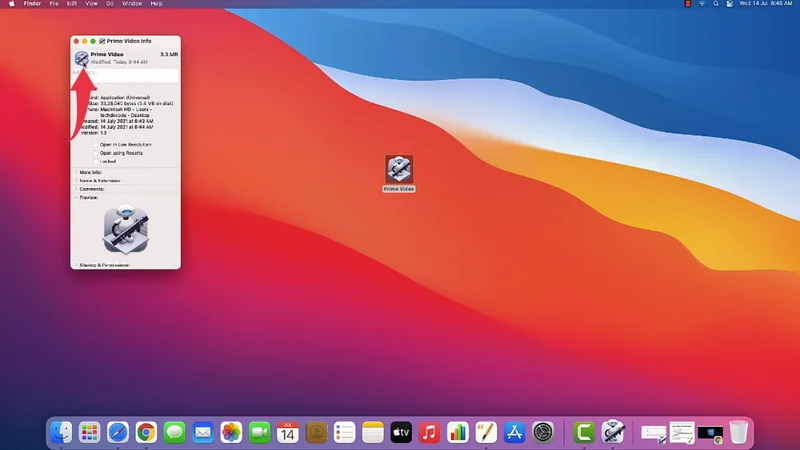Open Safari from the Dock
The image size is (800, 450).
(118, 432)
